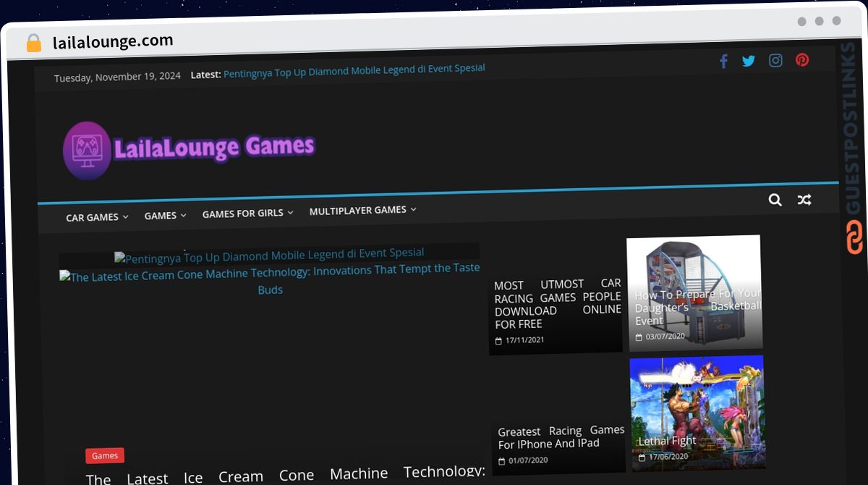The image size is (868, 485).
Task: Open the Latest Ice Cream Cone Machine headline
Action: [286, 476]
